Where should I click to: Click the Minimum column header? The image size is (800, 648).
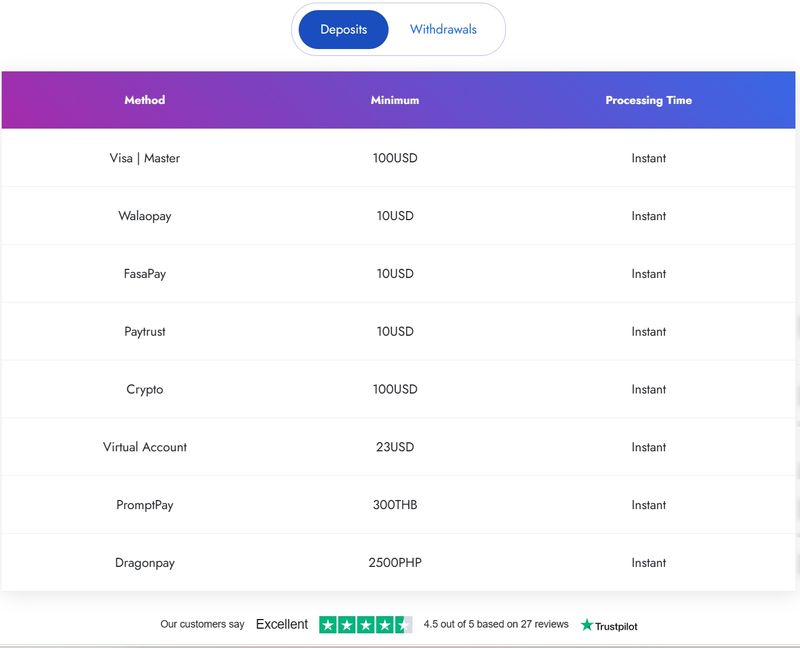click(395, 100)
